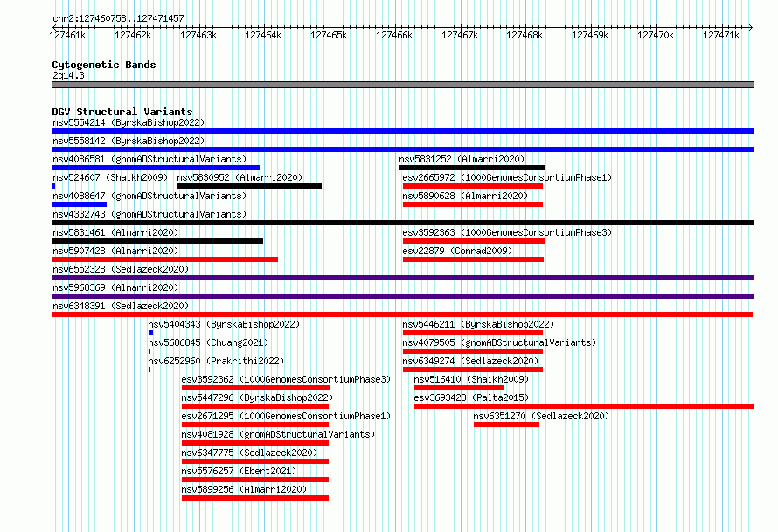This screenshot has height=532, width=778.
Task: Click the nsv5554214 (ByrskaBishop2022) variant label
Action: tap(129, 122)
